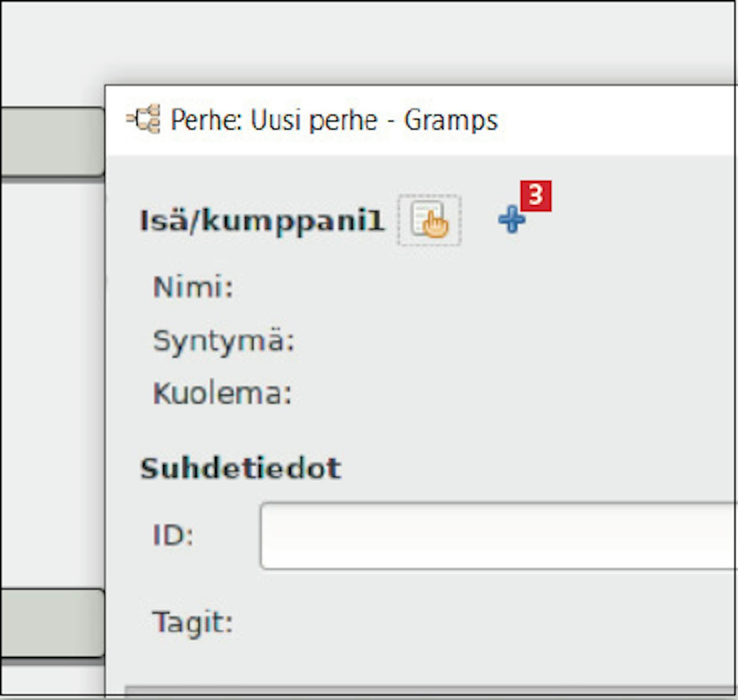Click the red number 3 badge
Image resolution: width=738 pixels, height=700 pixels.
point(536,196)
